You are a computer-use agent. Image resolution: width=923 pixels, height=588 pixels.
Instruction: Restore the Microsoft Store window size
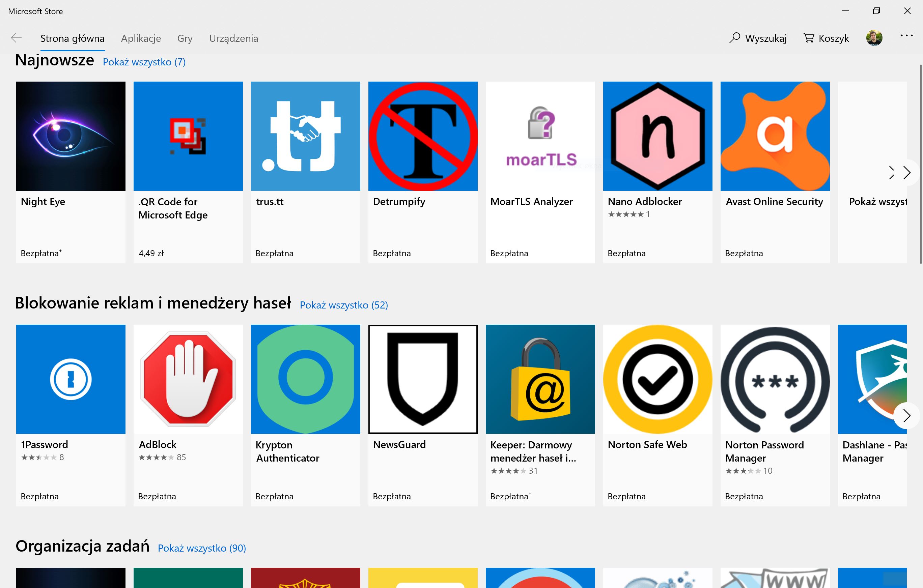coord(876,11)
